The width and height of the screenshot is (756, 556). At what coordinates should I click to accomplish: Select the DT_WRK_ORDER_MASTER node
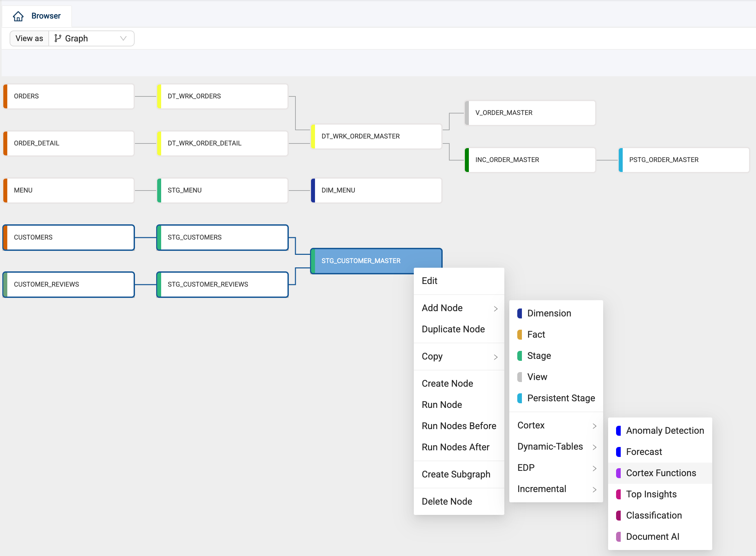click(376, 136)
